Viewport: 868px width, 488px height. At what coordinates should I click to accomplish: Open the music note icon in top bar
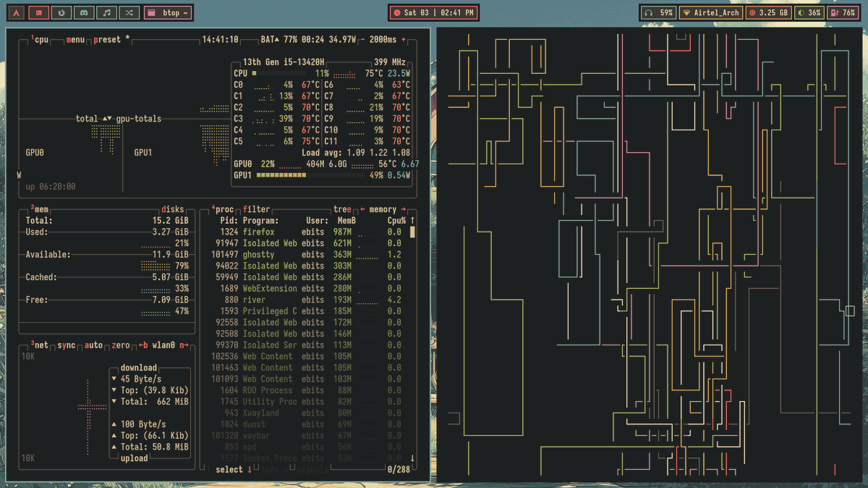click(107, 12)
